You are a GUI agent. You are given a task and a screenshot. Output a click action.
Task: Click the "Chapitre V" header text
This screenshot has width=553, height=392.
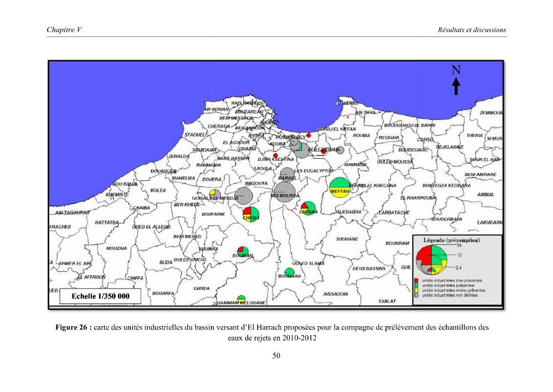64,30
